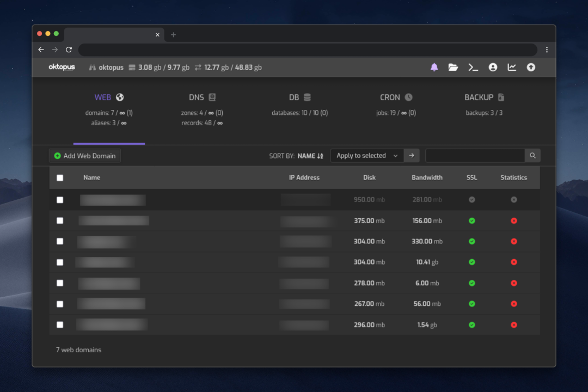Screen dimensions: 588x392
Task: Click the apply arrow button
Action: coord(412,156)
